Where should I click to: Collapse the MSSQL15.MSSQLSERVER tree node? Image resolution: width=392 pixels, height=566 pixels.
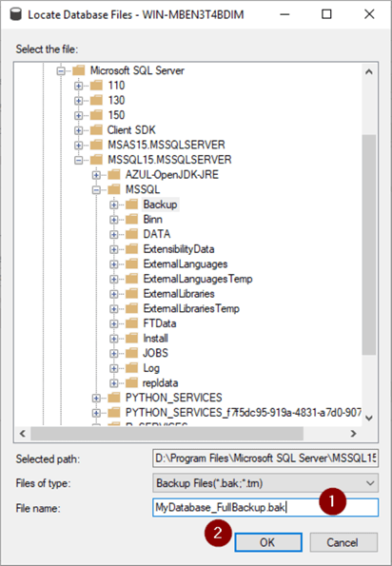coord(78,160)
